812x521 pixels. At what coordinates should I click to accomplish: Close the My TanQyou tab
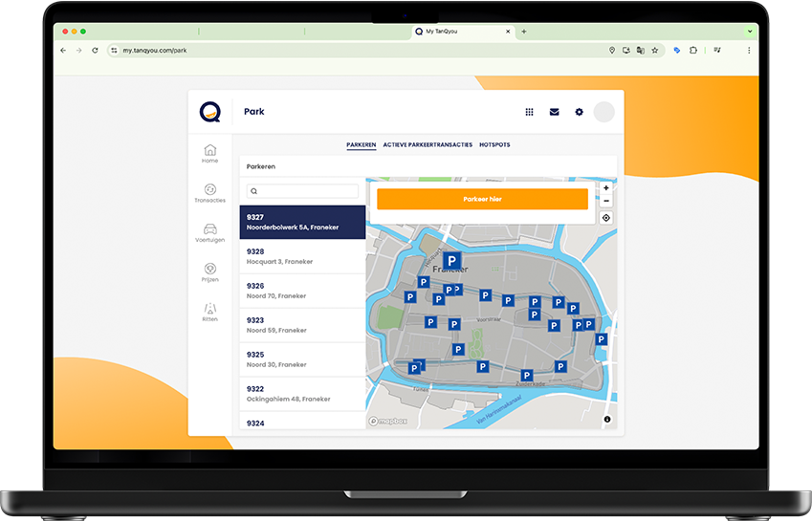click(x=508, y=32)
